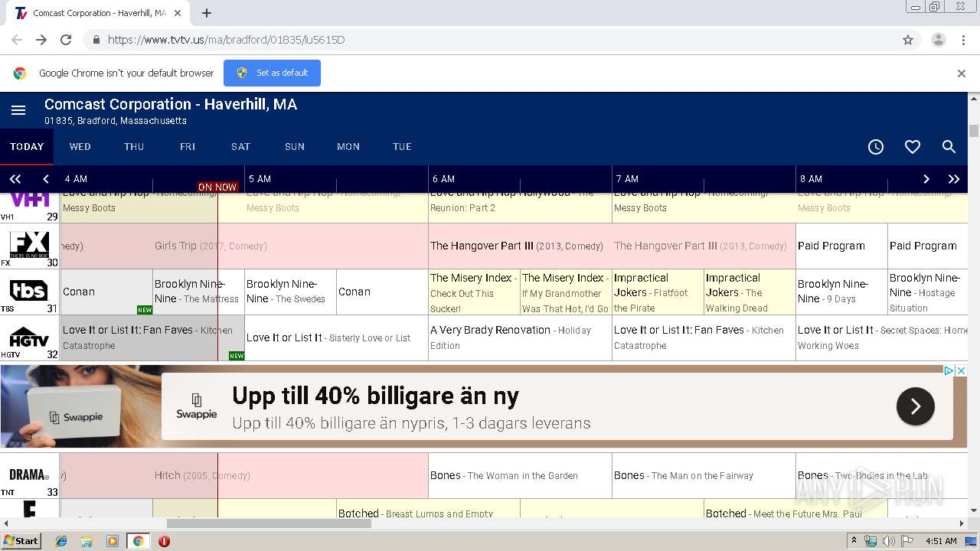
Task: Switch to the FRI tab
Action: pos(188,146)
